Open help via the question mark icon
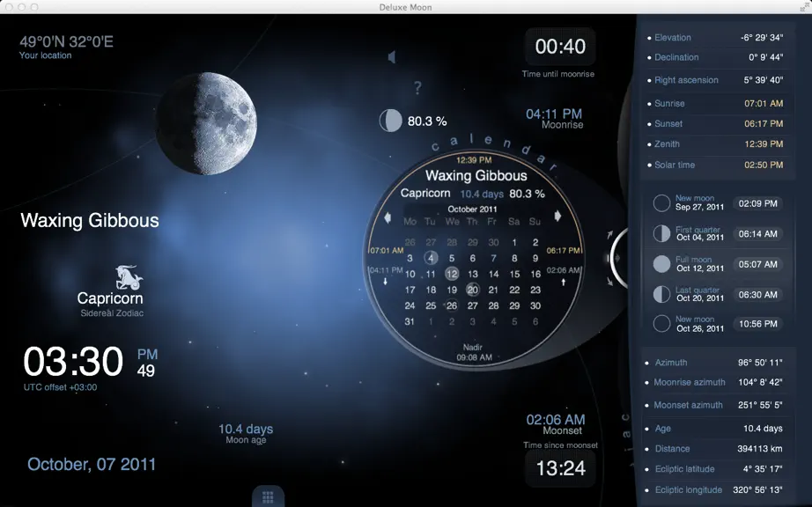Viewport: 812px width, 507px height. point(417,88)
